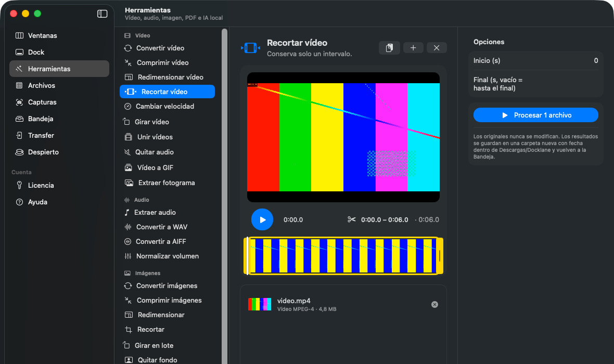
Task: Go to Archivos in the sidebar
Action: pos(59,85)
